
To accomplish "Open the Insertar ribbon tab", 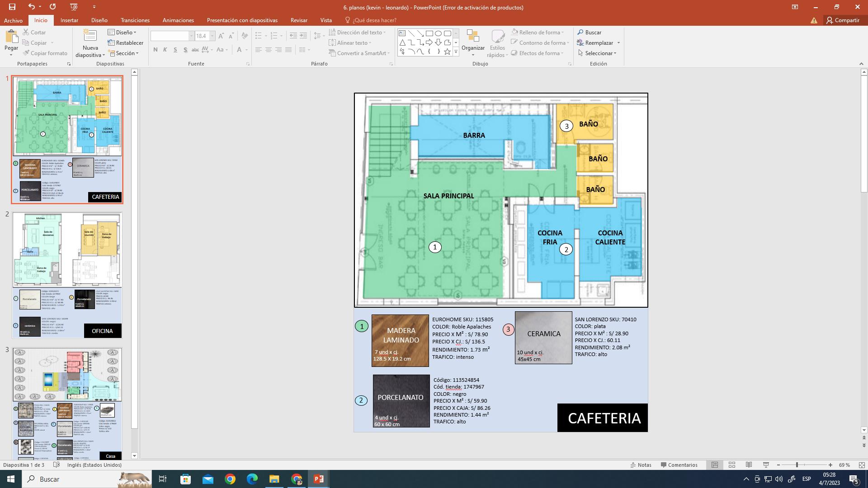I will coord(69,20).
